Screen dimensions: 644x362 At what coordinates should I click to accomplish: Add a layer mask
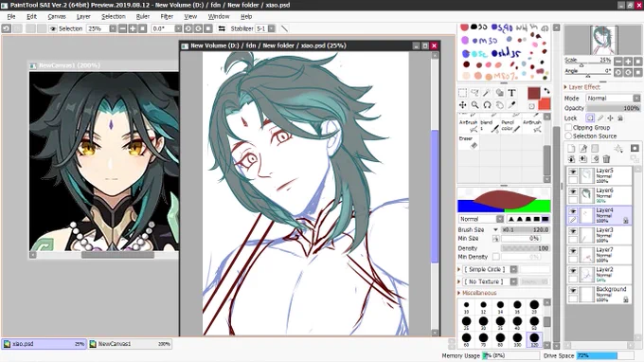coord(635,149)
